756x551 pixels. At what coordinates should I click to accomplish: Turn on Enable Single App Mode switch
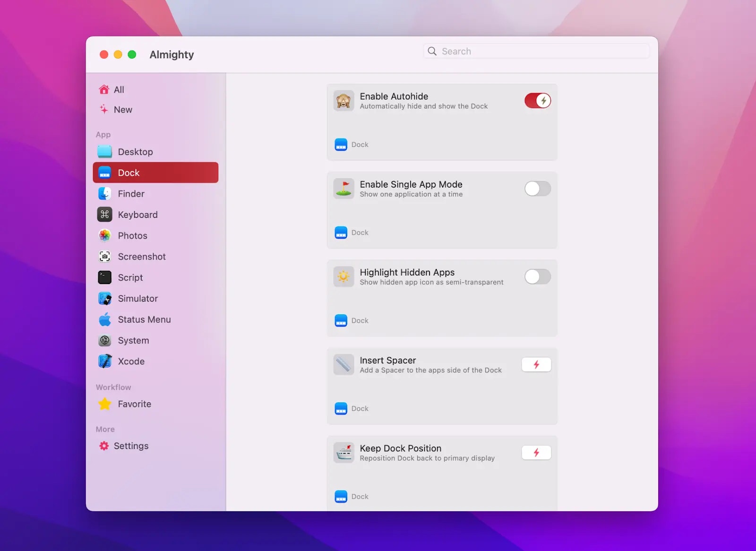[538, 189]
